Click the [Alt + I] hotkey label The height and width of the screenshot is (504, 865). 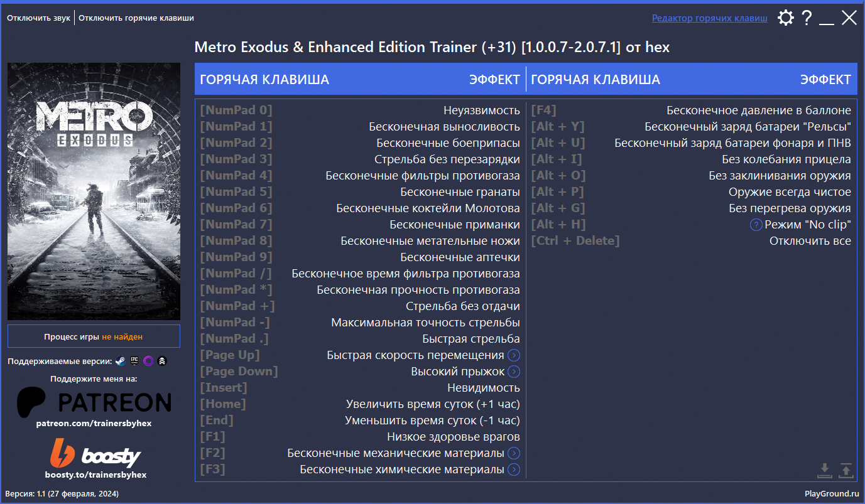(x=557, y=159)
